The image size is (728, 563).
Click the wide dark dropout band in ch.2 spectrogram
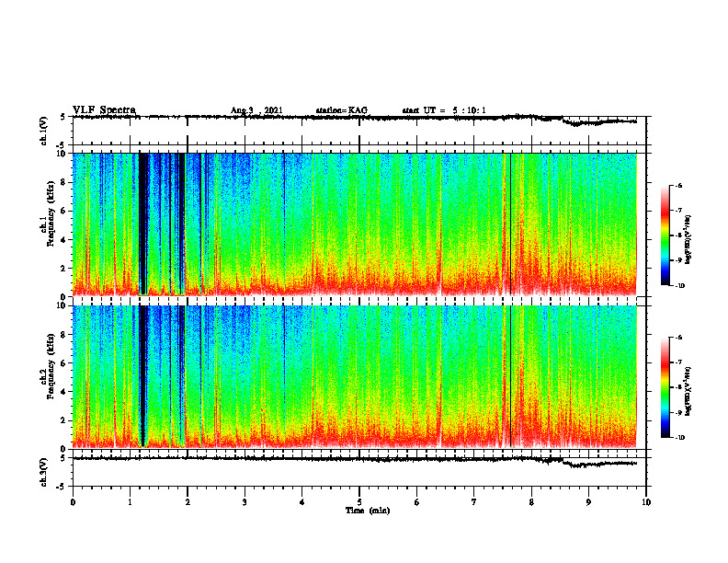pyautogui.click(x=143, y=375)
